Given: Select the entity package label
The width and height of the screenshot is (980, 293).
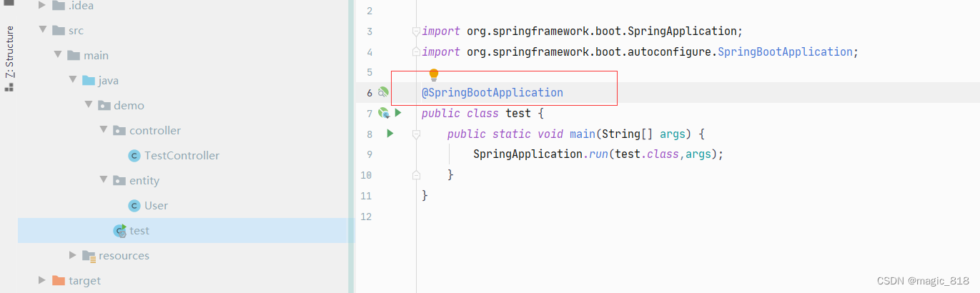Looking at the screenshot, I should click(x=144, y=180).
